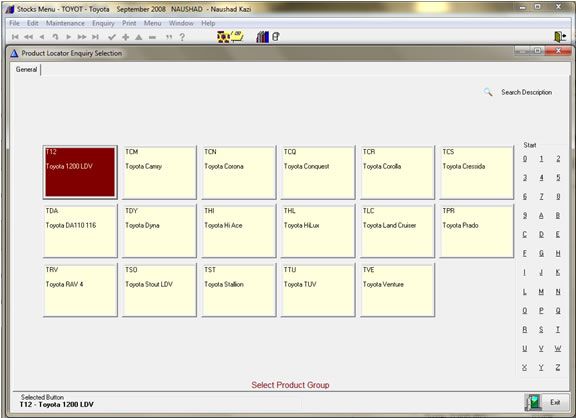Go to the first record toolbar icon

pos(15,37)
